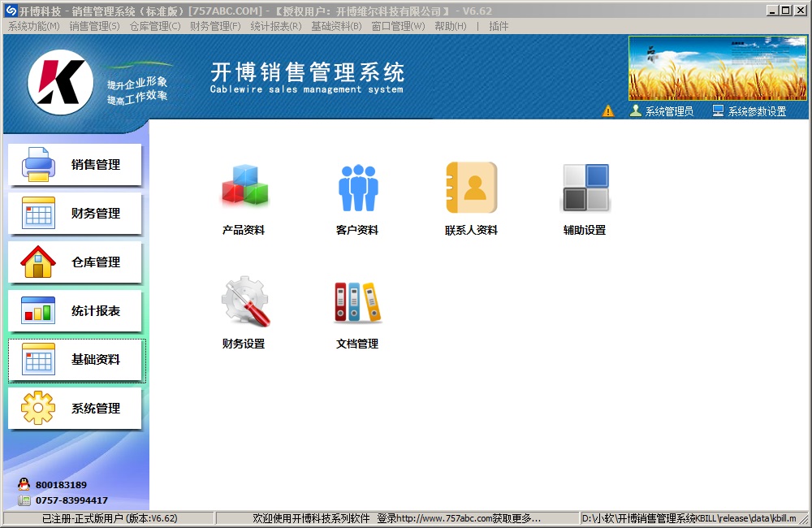Open the 帮助(H) menu

point(451,26)
